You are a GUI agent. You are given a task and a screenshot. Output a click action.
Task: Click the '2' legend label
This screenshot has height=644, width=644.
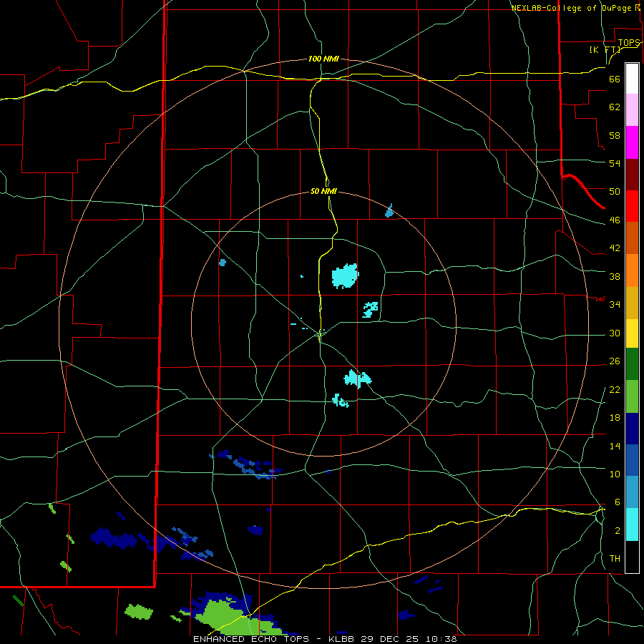click(x=617, y=531)
